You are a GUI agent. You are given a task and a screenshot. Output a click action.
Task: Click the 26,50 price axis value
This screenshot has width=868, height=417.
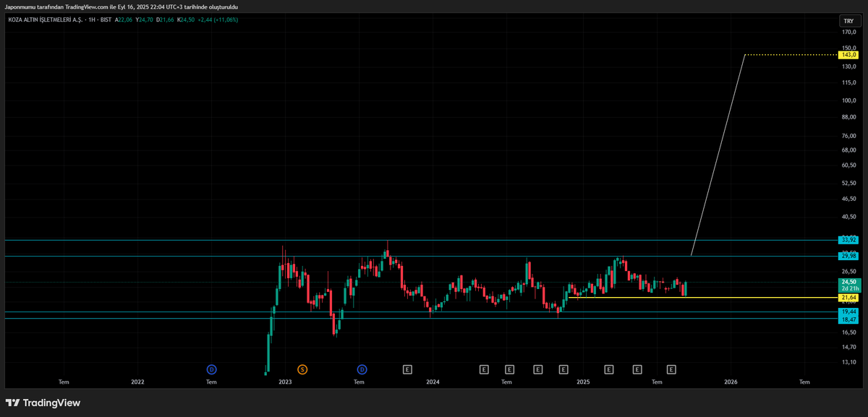tap(848, 272)
